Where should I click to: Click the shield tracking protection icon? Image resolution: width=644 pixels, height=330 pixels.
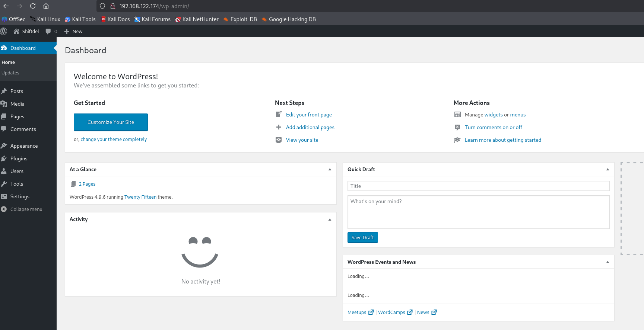(102, 6)
